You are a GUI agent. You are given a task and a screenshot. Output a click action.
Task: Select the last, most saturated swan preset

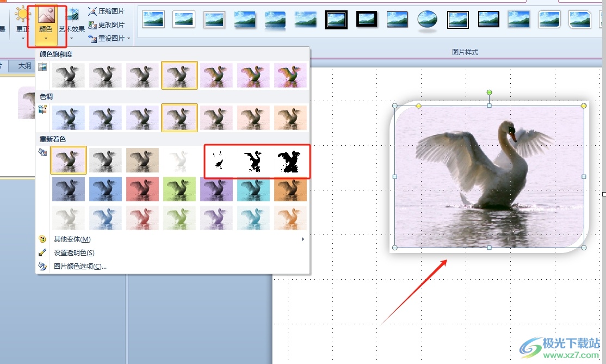coord(290,75)
